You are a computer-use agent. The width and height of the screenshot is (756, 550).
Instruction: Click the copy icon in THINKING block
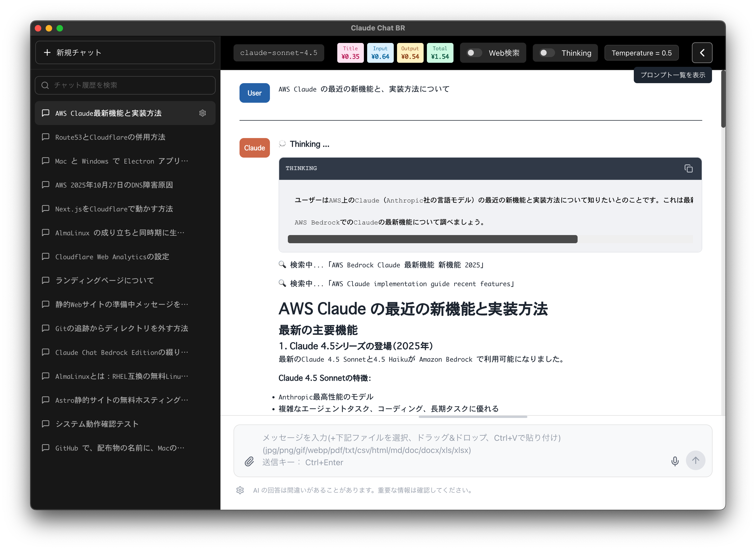tap(688, 168)
